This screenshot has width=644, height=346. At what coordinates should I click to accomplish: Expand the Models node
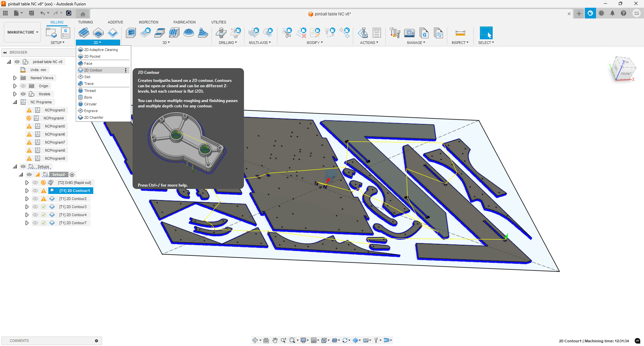pos(15,94)
